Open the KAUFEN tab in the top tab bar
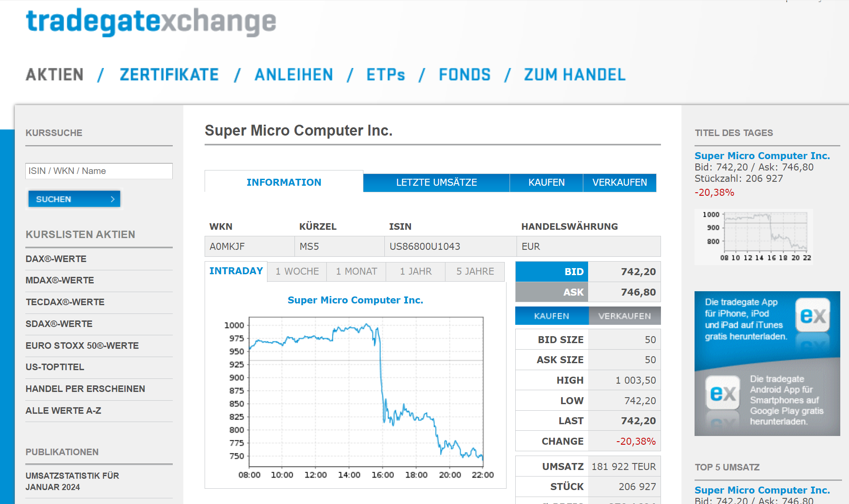This screenshot has width=849, height=504. click(547, 183)
